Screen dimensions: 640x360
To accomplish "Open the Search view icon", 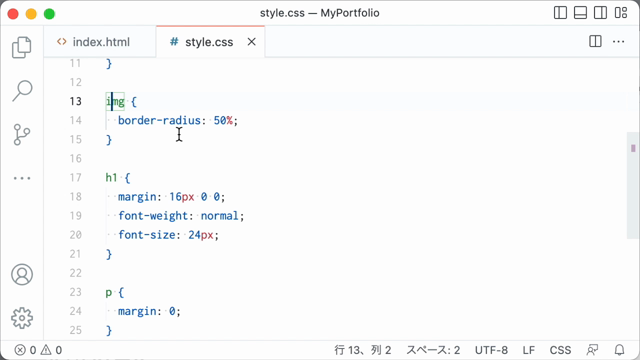I will tap(22, 91).
